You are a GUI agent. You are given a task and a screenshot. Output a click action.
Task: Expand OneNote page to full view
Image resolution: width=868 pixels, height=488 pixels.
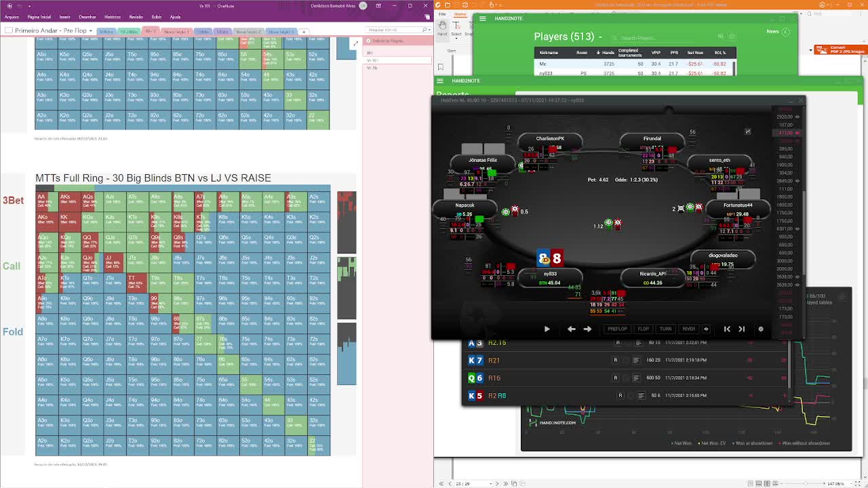(355, 44)
